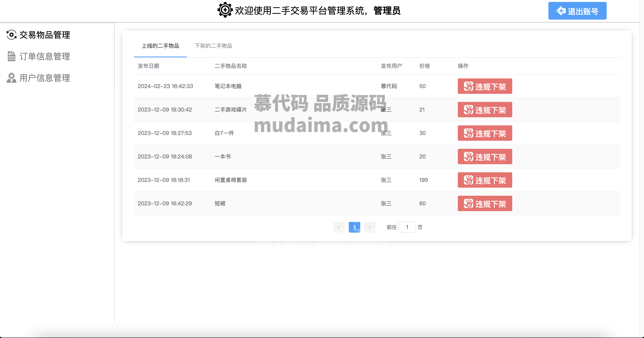The width and height of the screenshot is (644, 338).
Task: Click the 二手物品名称 column header
Action: coord(231,66)
